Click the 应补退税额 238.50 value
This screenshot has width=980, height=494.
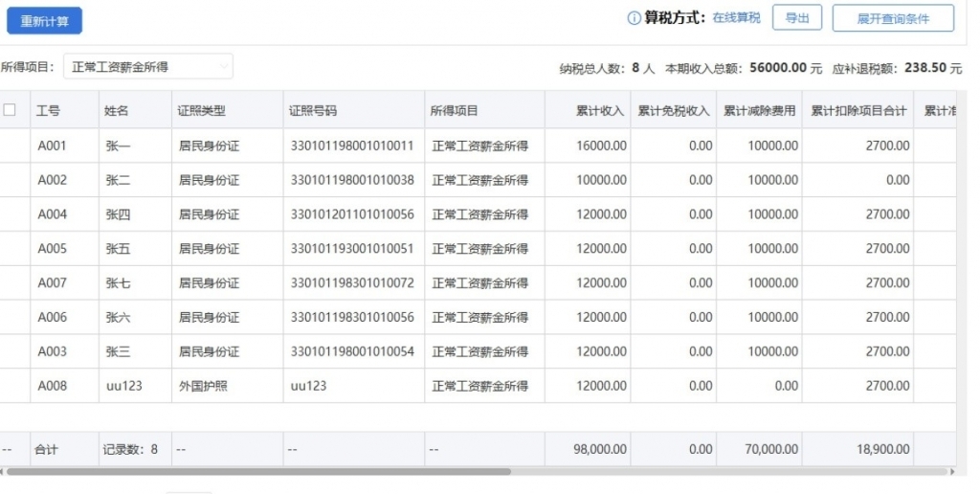coord(925,68)
